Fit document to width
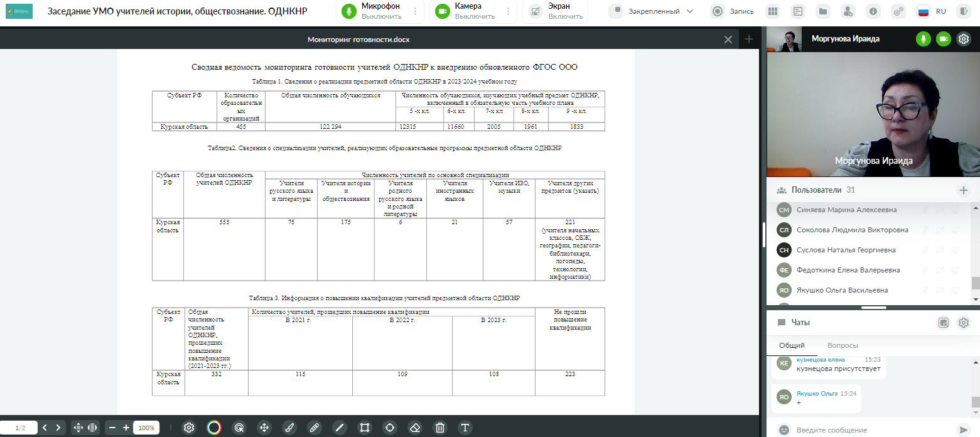The width and height of the screenshot is (980, 437). point(91,428)
